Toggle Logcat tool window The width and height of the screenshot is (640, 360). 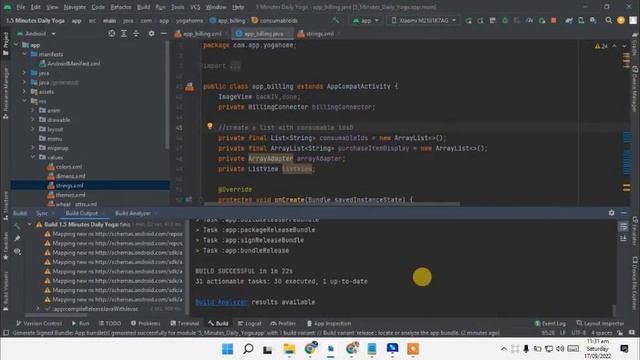point(249,323)
